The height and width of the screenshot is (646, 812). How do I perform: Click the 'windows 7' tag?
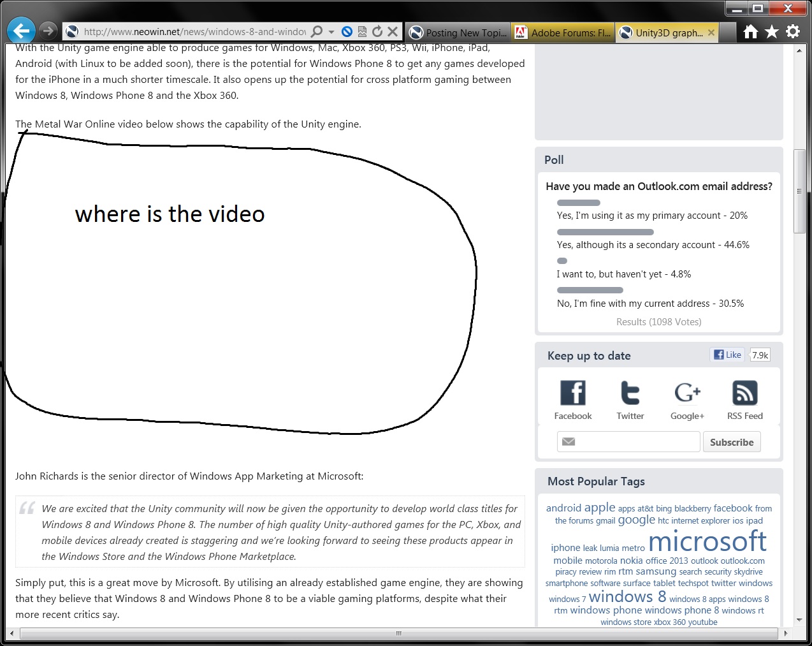[567, 599]
